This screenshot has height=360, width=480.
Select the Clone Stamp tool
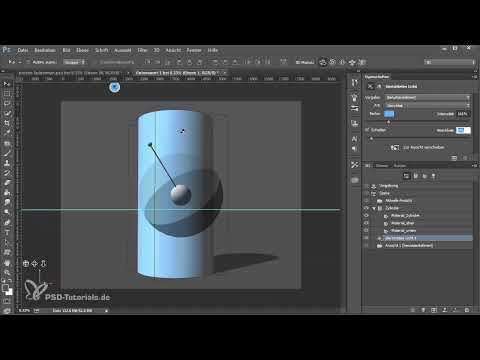(7, 163)
